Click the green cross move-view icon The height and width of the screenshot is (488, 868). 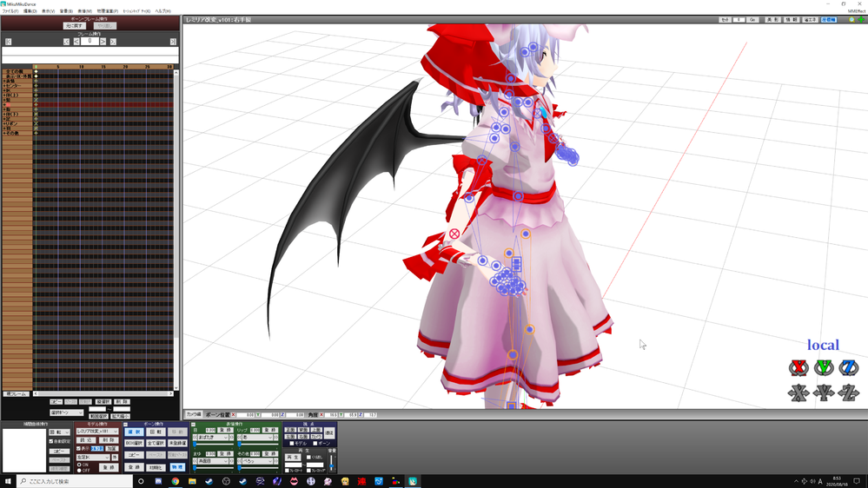(x=861, y=20)
